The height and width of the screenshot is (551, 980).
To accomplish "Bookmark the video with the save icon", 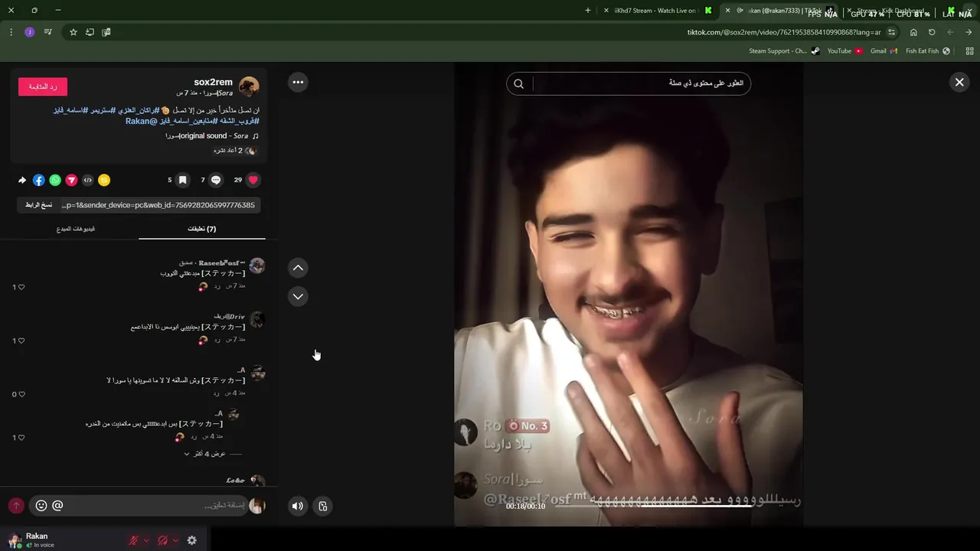I will pyautogui.click(x=182, y=180).
